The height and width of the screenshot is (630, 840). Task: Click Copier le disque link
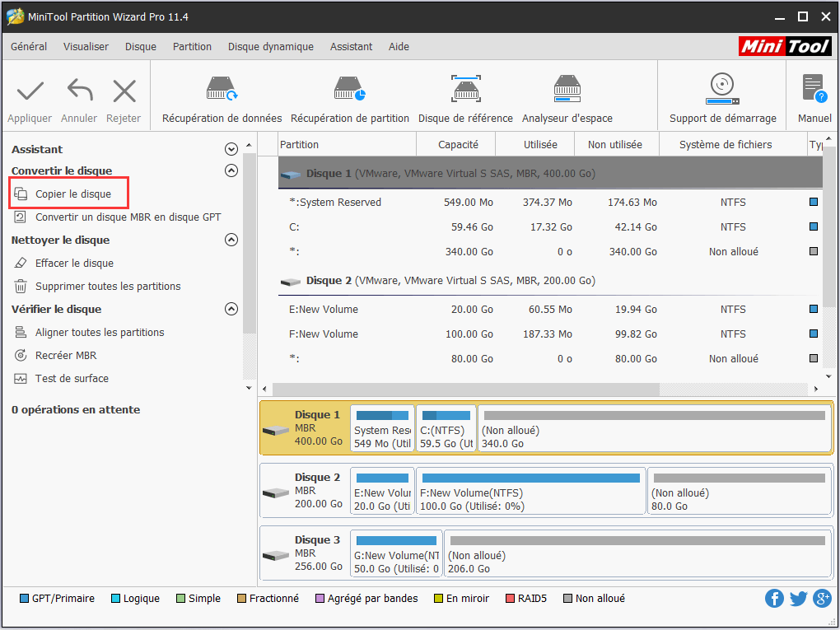pos(73,194)
